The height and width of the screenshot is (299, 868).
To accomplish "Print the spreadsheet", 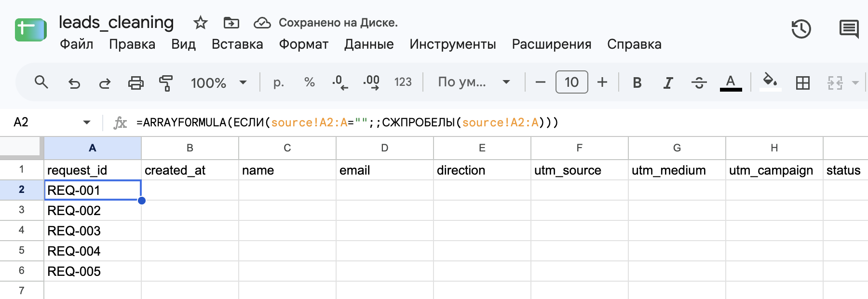I will pos(136,83).
